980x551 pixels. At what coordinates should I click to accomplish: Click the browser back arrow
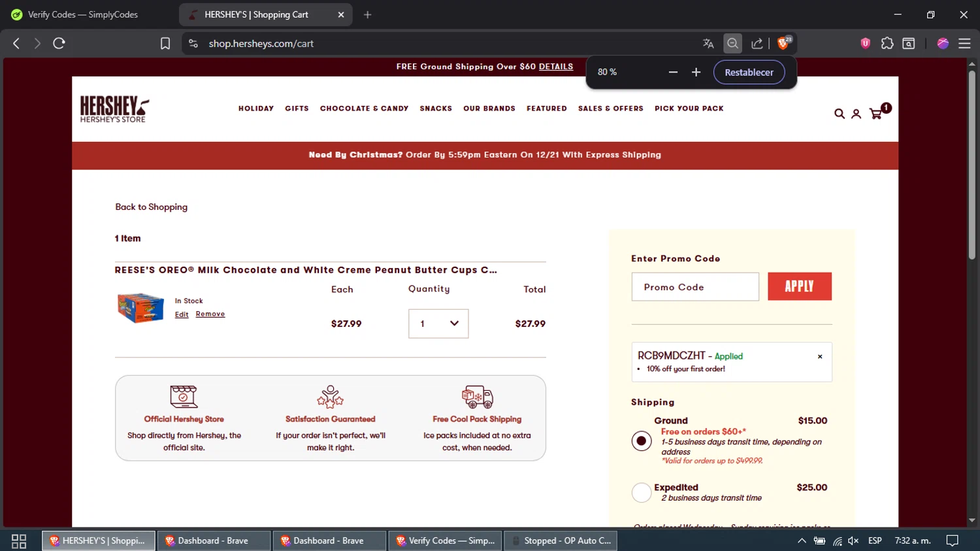(x=16, y=43)
